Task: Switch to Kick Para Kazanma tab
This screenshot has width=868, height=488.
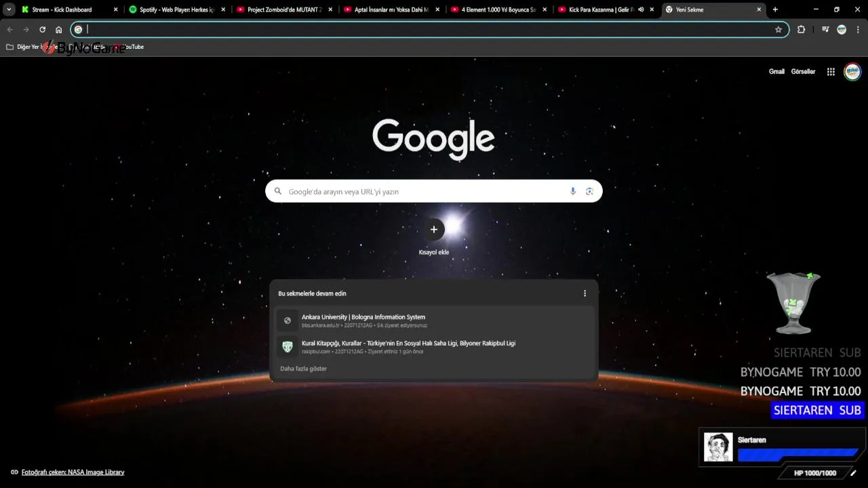Action: pyautogui.click(x=606, y=9)
